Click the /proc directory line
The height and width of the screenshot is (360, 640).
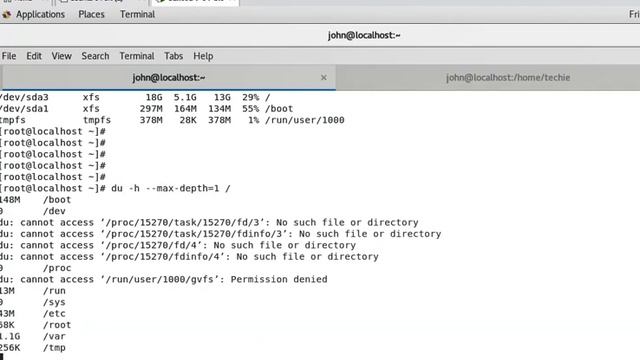click(36, 269)
